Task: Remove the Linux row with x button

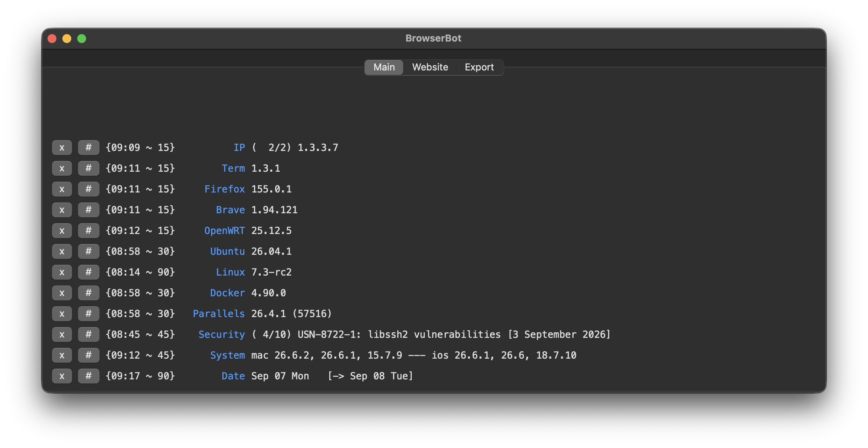Action: [62, 272]
